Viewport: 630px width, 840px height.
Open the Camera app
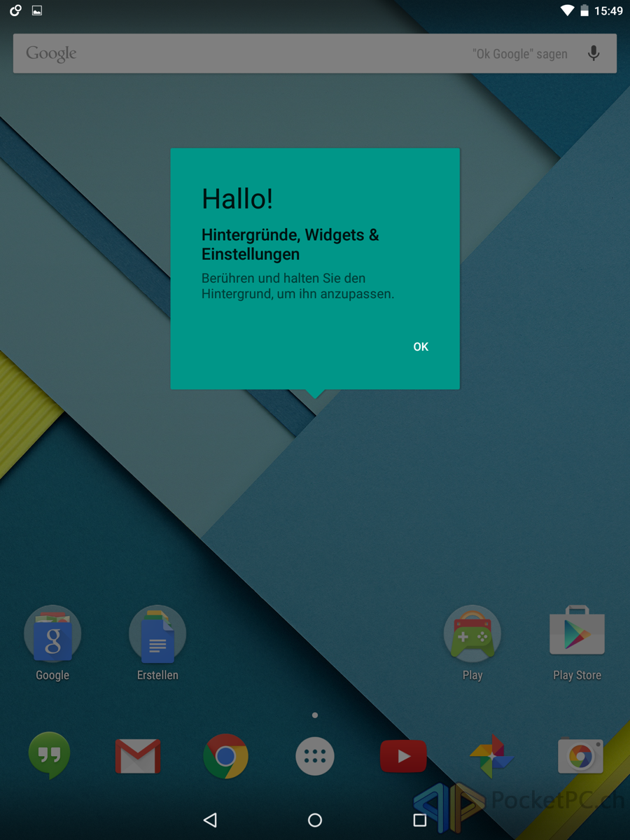coord(580,756)
